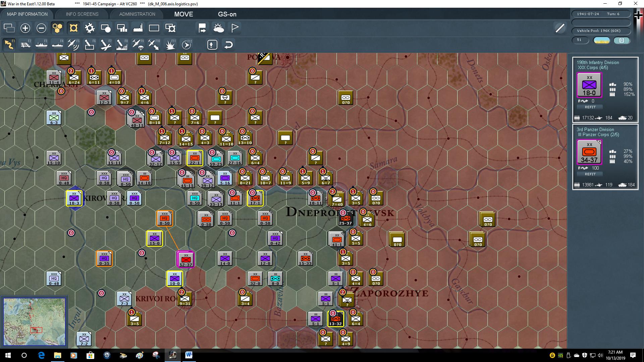The image size is (644, 362).
Task: Select the Air Transport (F9) mode icon
Action: click(x=138, y=45)
